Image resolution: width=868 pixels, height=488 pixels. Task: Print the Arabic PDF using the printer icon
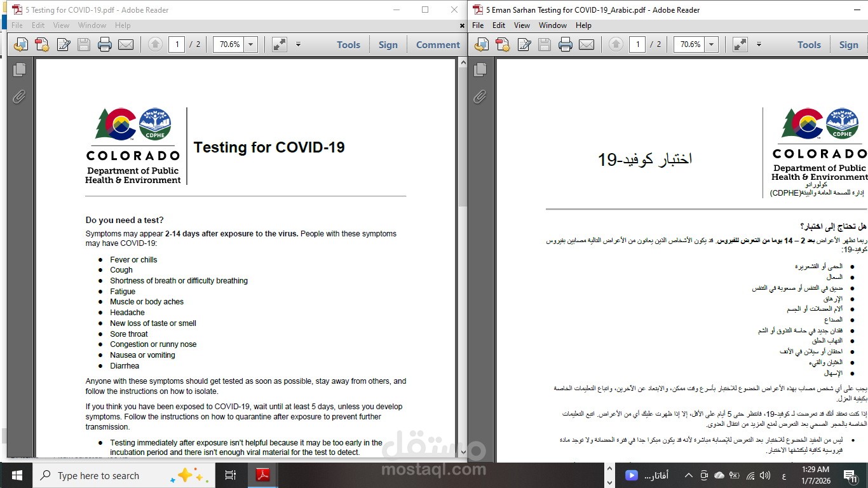(x=566, y=44)
